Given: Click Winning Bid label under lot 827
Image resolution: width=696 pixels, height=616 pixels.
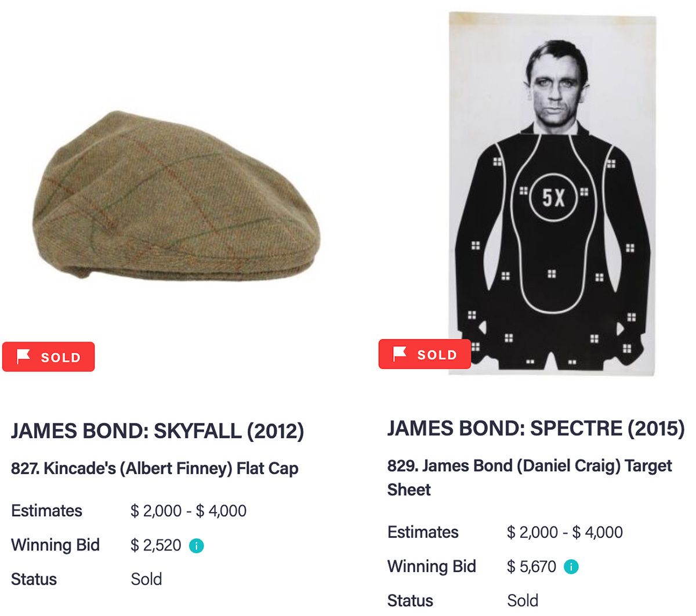Looking at the screenshot, I should click(x=56, y=545).
